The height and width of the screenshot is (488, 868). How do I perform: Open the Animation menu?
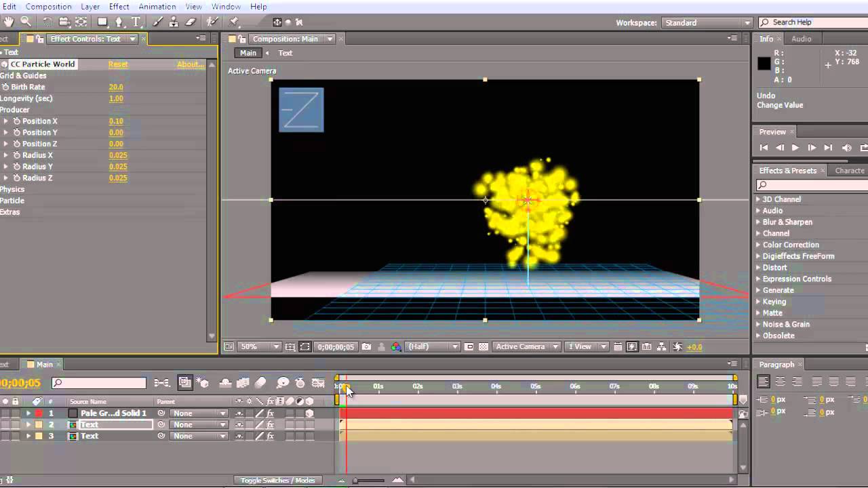coord(157,7)
